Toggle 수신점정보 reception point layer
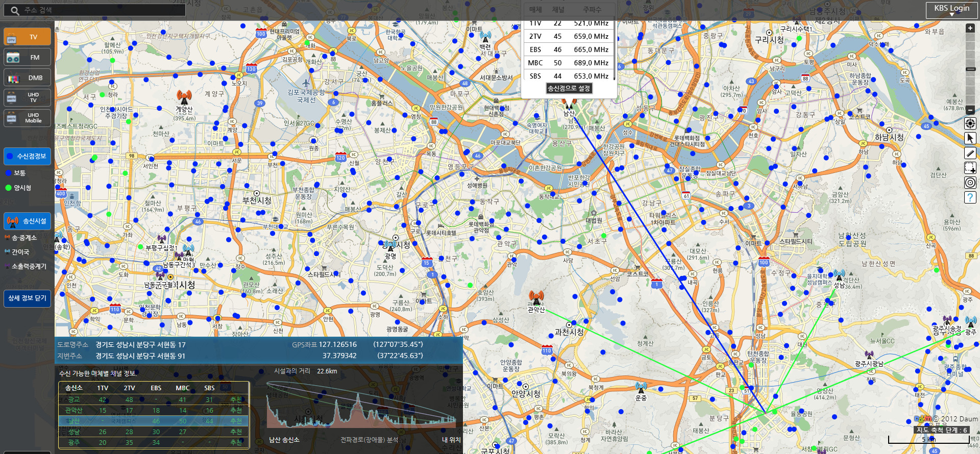 (x=27, y=156)
